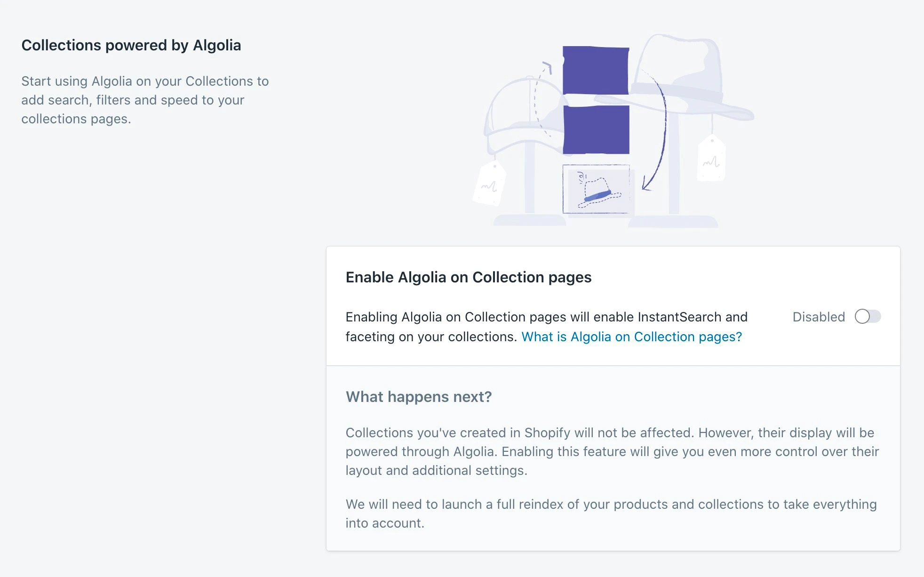Viewport: 924px width, 577px height.
Task: Click the "Enable Algolia on Collection pages" heading
Action: [469, 277]
